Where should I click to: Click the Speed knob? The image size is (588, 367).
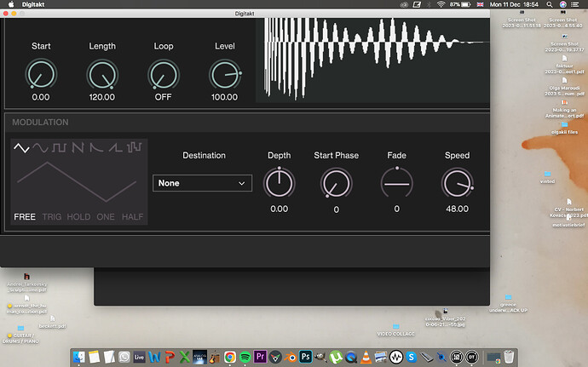pyautogui.click(x=457, y=183)
